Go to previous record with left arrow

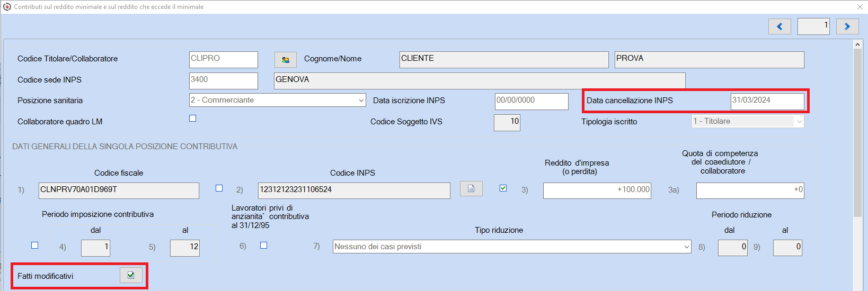tap(780, 26)
